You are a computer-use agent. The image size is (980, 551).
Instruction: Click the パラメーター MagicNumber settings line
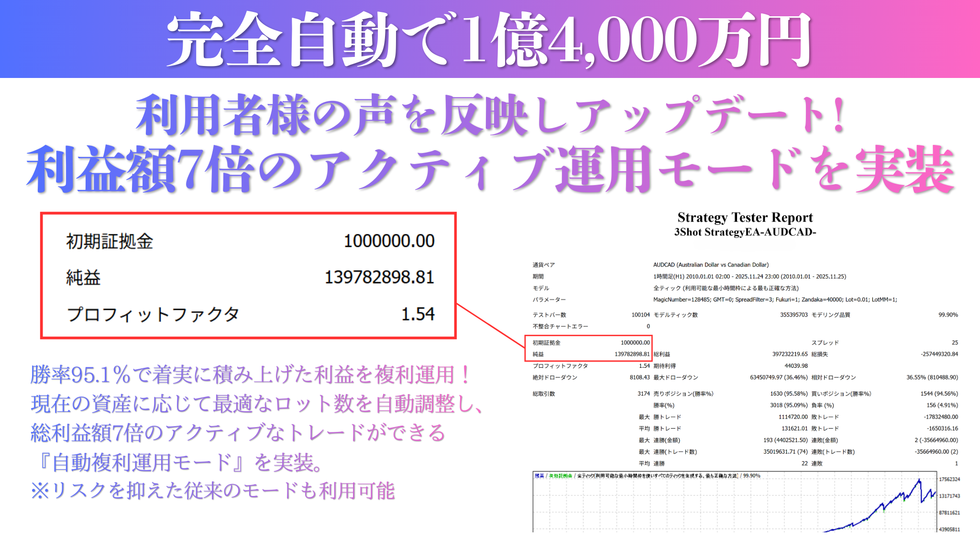pyautogui.click(x=775, y=300)
